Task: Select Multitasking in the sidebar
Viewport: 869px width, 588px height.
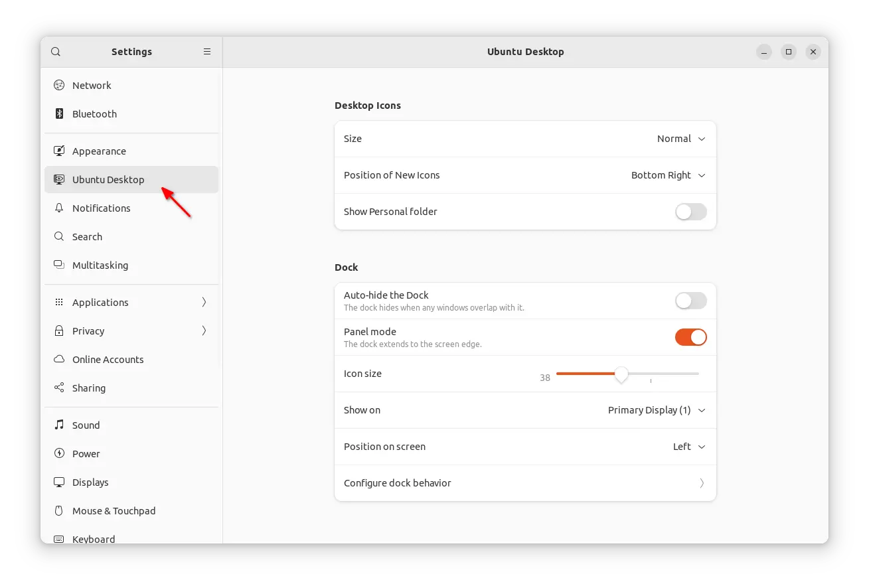Action: coord(100,265)
